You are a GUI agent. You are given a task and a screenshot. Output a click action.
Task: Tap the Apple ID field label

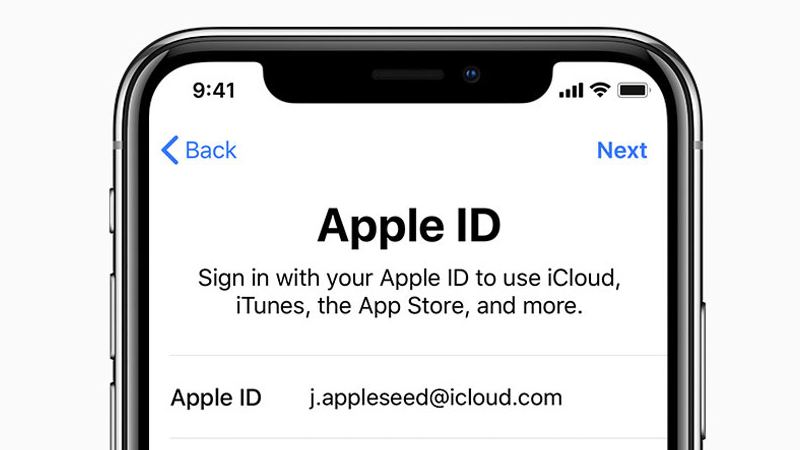tap(216, 397)
